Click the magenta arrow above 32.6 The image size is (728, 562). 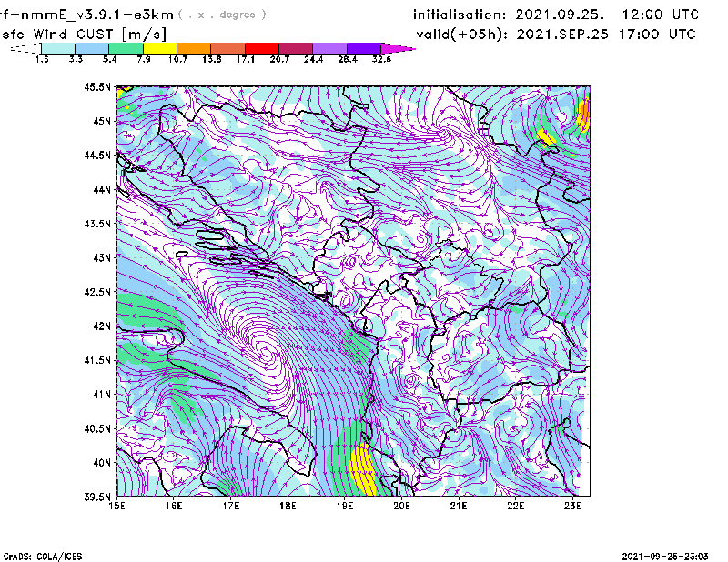point(398,48)
